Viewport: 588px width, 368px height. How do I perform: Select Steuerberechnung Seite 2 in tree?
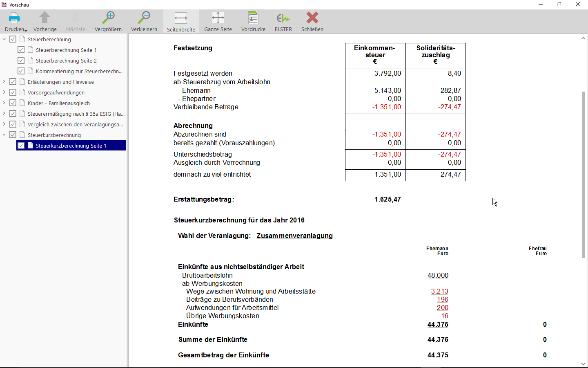pos(66,61)
